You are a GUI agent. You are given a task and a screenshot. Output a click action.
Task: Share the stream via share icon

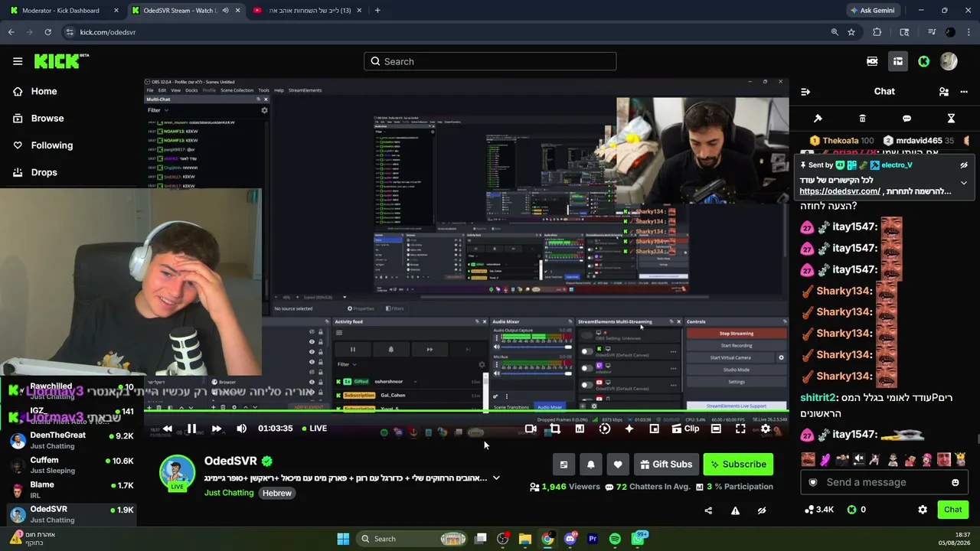[708, 510]
